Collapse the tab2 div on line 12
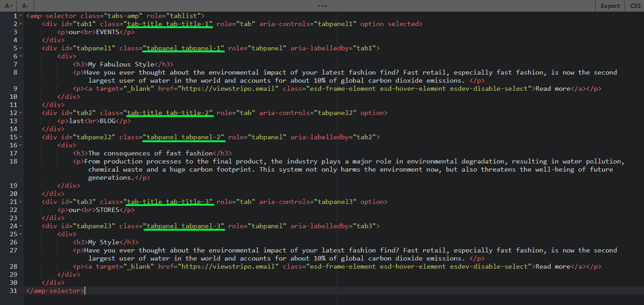This screenshot has height=305, width=644. (21, 113)
